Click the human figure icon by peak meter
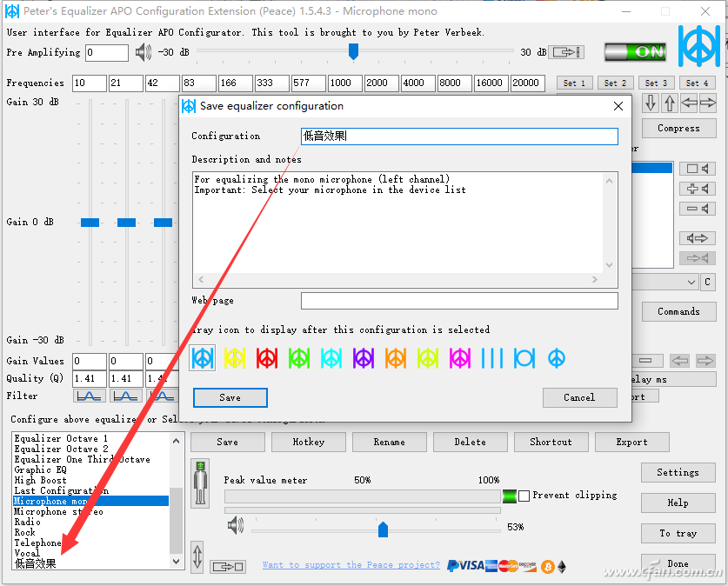Screen dimensions: 728x586 coord(200,483)
